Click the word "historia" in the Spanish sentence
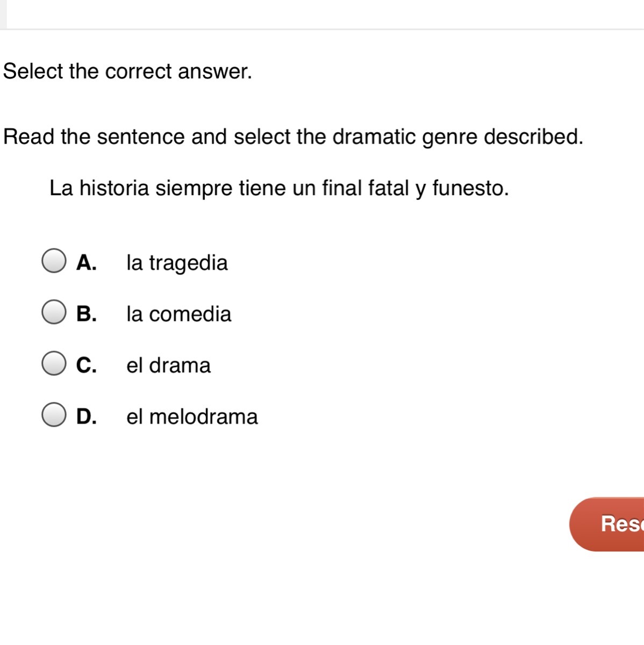644x645 pixels. point(114,188)
